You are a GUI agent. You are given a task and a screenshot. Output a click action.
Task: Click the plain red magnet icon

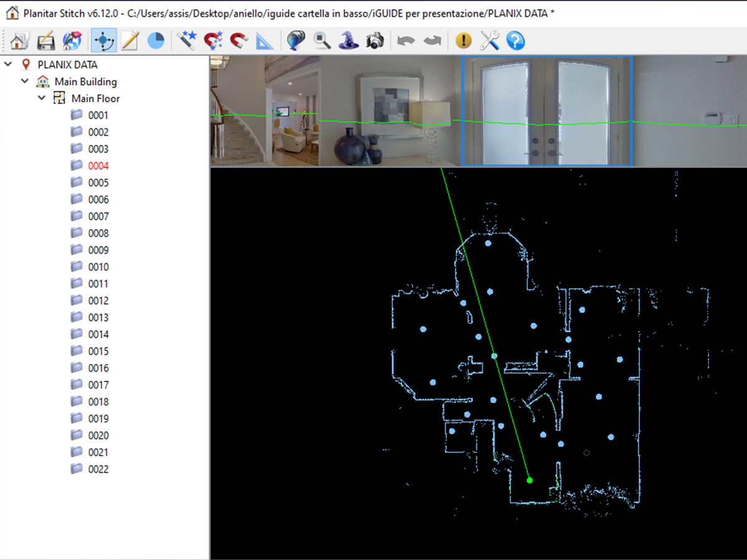239,41
